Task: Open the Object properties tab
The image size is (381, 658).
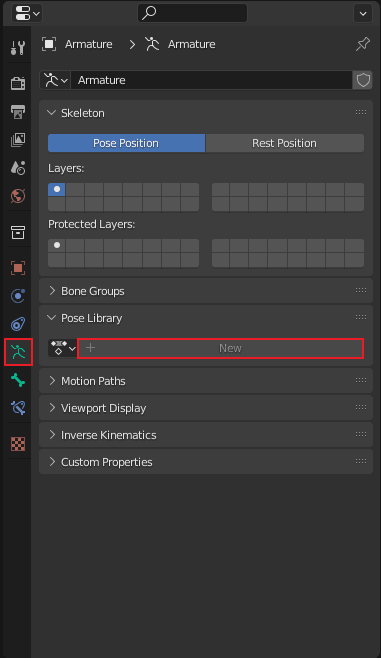Action: 18,268
